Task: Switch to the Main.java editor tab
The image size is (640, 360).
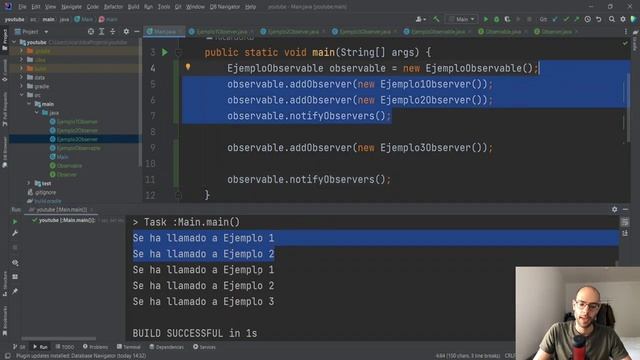Action: coord(164,31)
